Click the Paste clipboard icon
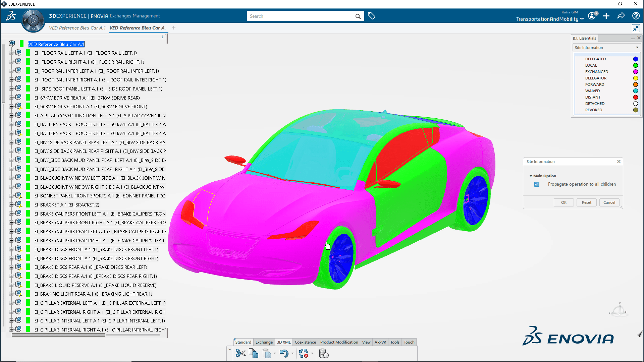 (x=266, y=353)
